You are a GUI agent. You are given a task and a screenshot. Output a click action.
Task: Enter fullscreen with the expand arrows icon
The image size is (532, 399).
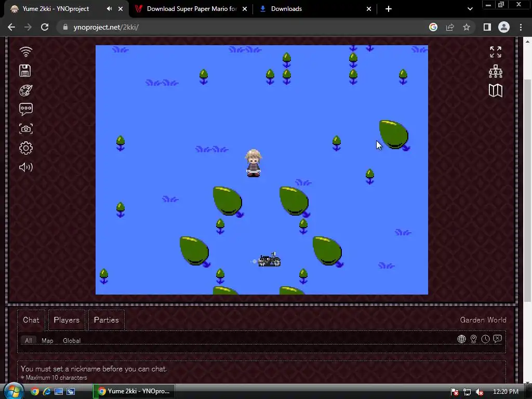point(495,52)
